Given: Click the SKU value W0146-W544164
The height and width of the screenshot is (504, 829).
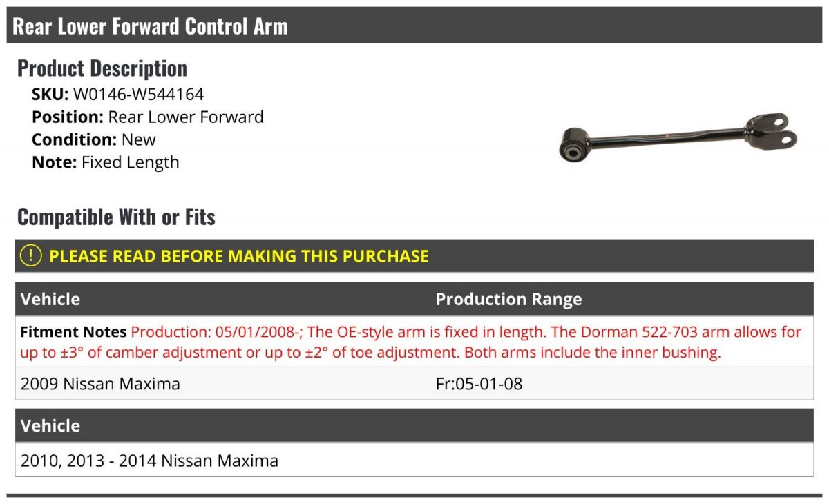Looking at the screenshot, I should tap(138, 94).
